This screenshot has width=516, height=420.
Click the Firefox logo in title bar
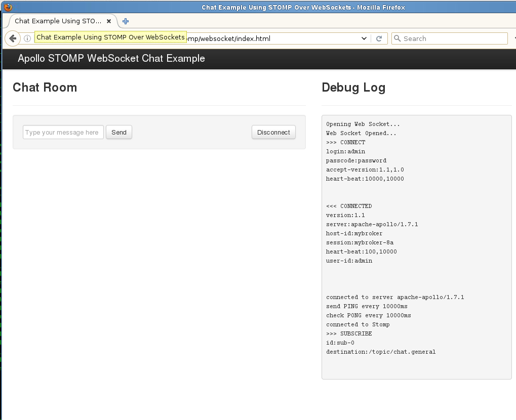point(8,7)
